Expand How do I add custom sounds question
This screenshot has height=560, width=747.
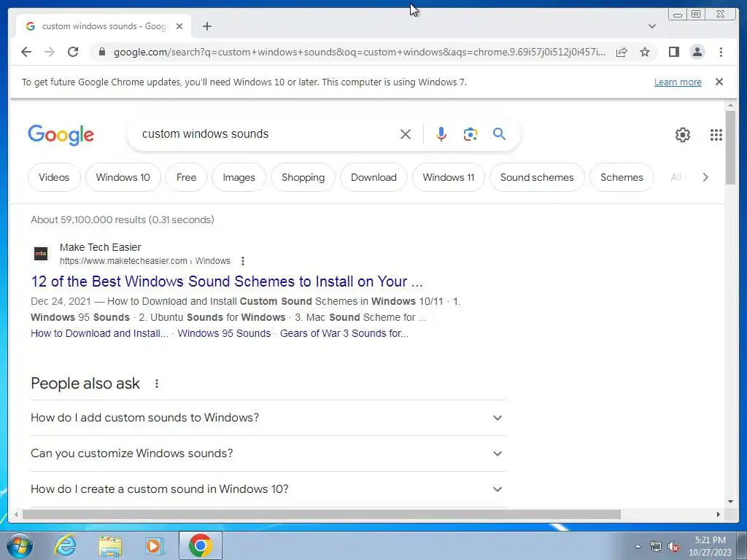coord(268,418)
